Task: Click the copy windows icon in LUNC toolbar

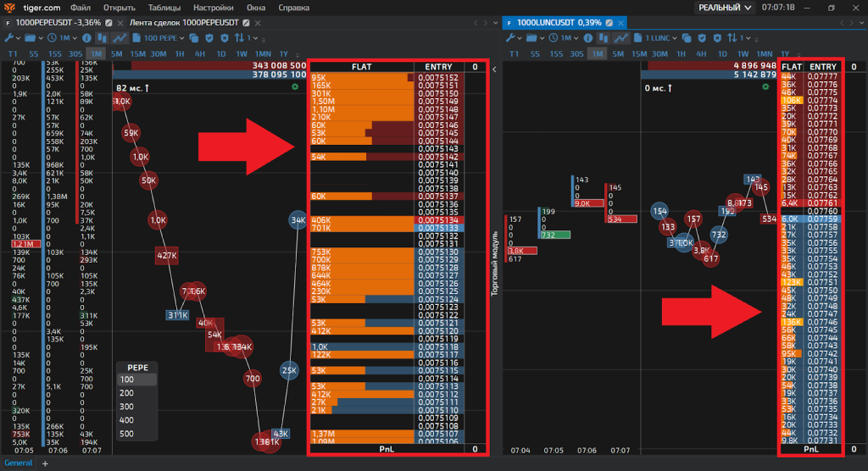Action: tap(687, 38)
